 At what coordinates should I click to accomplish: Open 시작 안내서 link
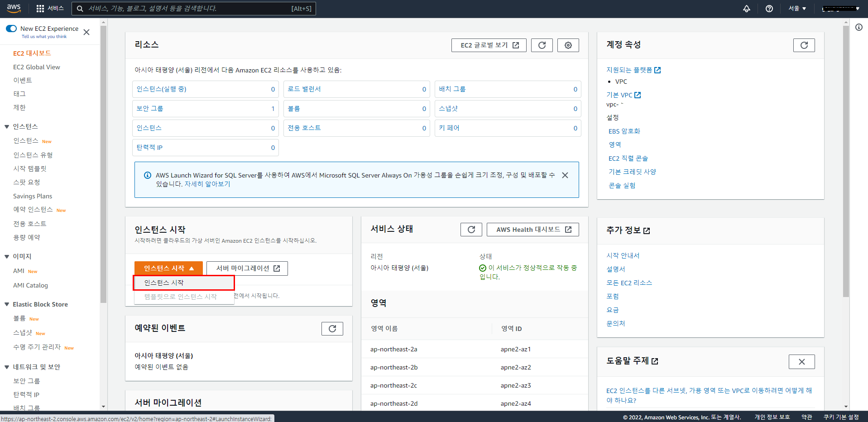(x=623, y=256)
